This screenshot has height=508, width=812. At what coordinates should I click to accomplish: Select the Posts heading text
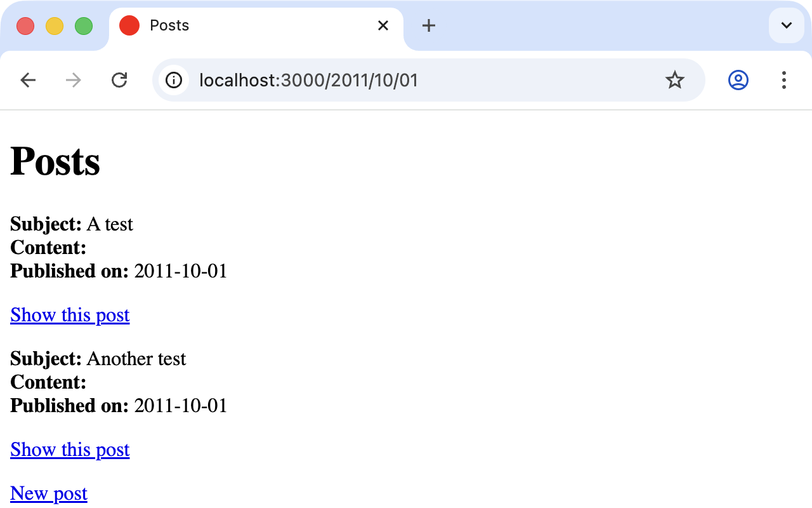pyautogui.click(x=55, y=161)
